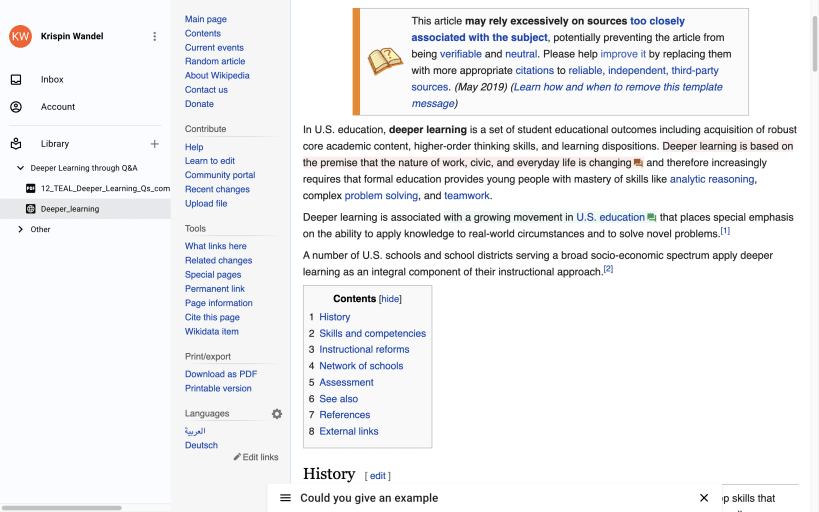Screen dimensions: 819x512
Task: Click the open book question mark icon
Action: click(385, 61)
